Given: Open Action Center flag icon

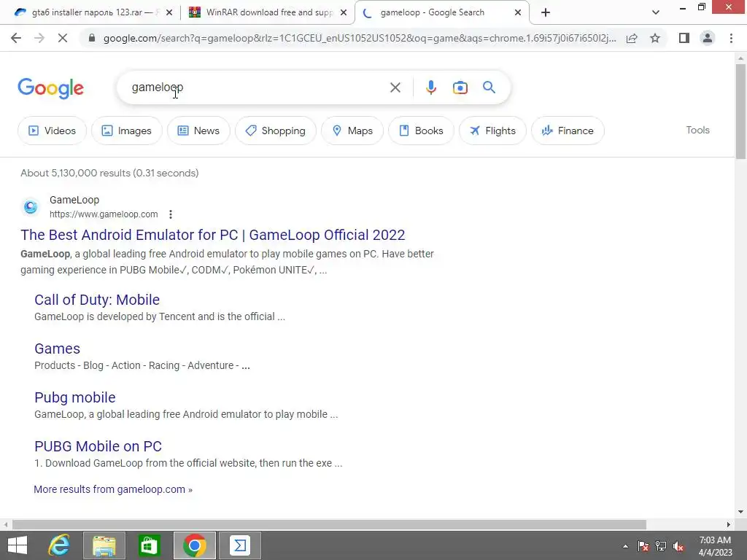Looking at the screenshot, I should pos(643,546).
